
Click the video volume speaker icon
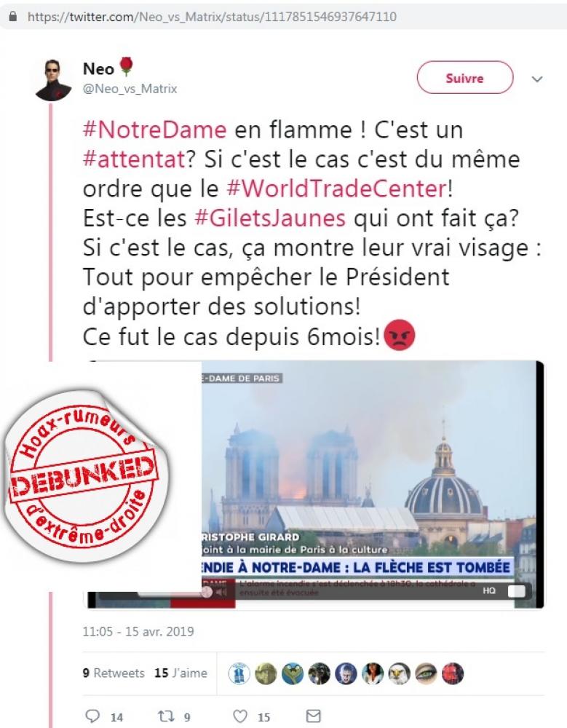coord(222,592)
